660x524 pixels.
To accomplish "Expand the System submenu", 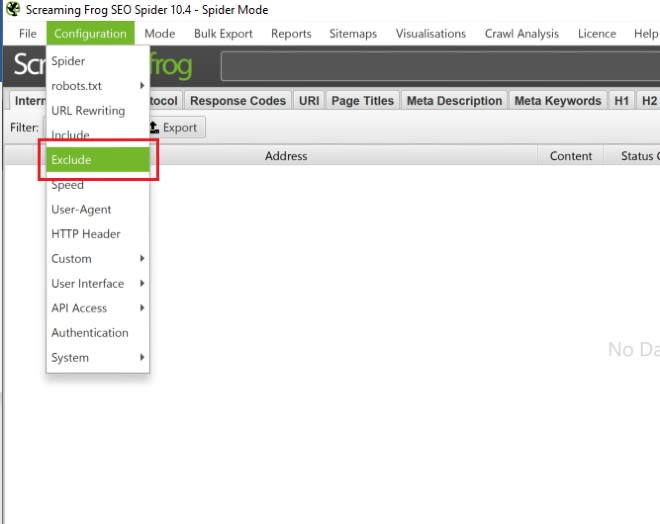I will coord(98,358).
